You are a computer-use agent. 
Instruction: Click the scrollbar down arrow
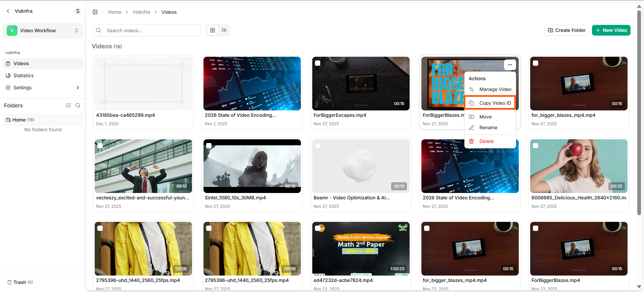pos(639,287)
